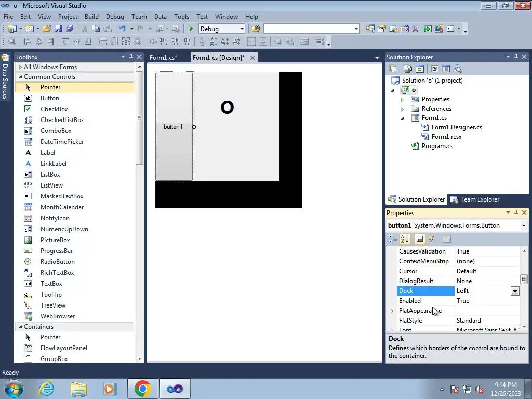
Task: Switch to the Team Explorer tab
Action: 475,199
